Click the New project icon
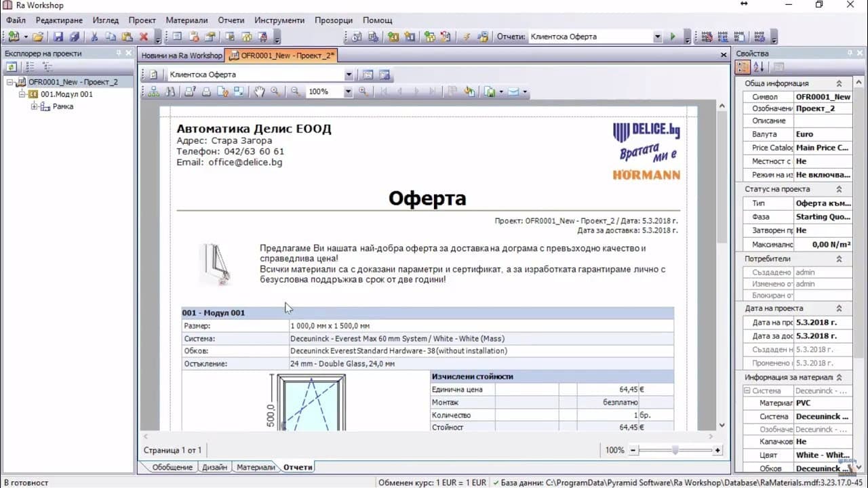This screenshot has width=868, height=488. pos(14,37)
